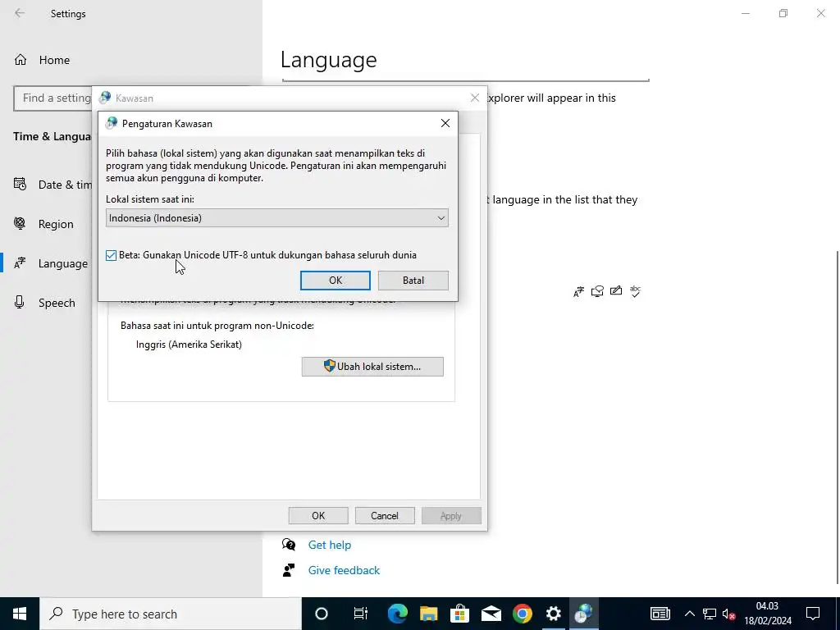Click OK in the Kawasan window
Image resolution: width=840 pixels, height=630 pixels.
pyautogui.click(x=318, y=515)
